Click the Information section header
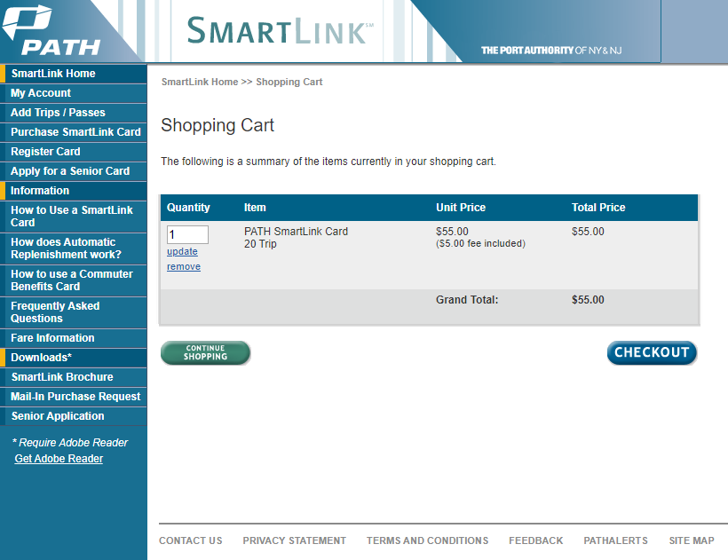Image resolution: width=728 pixels, height=560 pixels. tap(74, 190)
